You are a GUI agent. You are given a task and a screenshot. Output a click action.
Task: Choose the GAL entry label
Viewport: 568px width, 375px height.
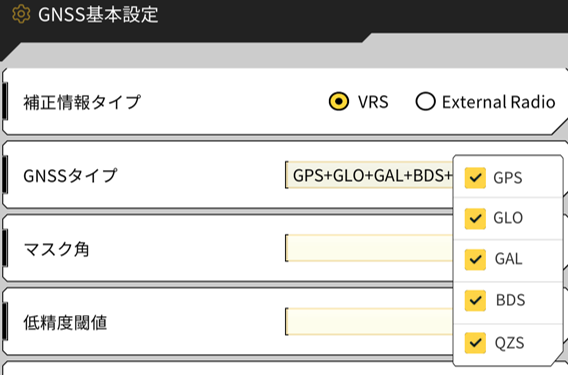(509, 259)
